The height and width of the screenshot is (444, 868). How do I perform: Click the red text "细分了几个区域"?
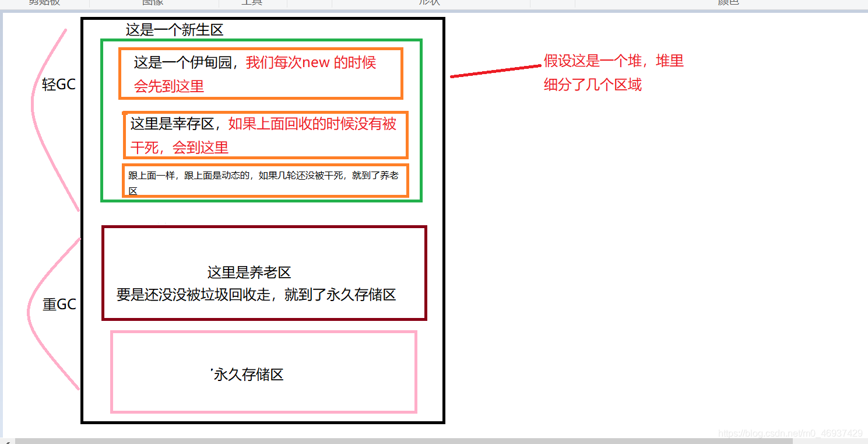[593, 85]
